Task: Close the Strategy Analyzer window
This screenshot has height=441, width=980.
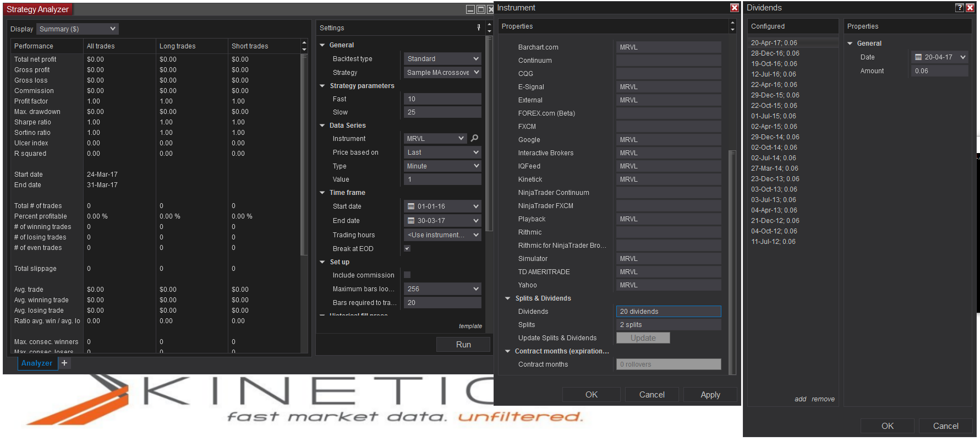Action: click(490, 9)
